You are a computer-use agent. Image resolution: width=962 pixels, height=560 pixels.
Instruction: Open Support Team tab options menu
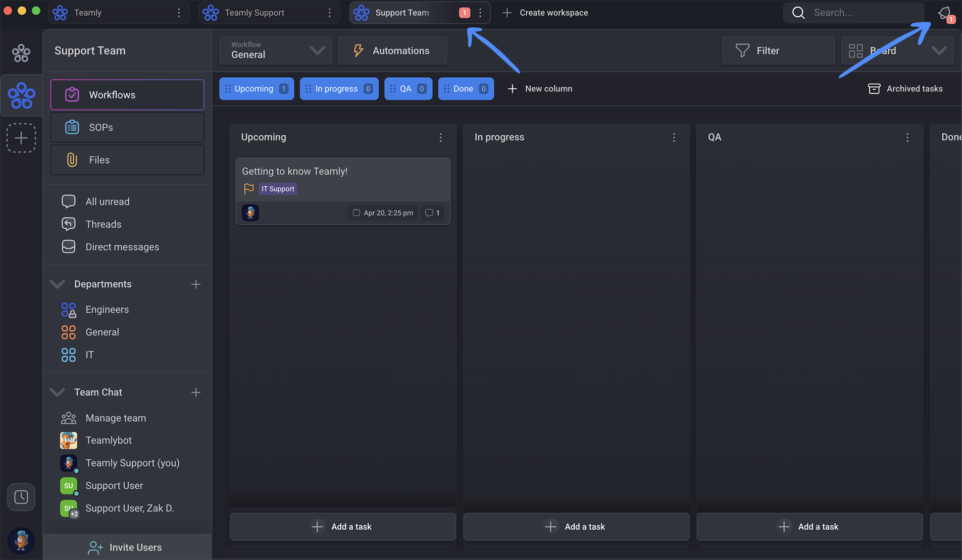click(x=480, y=13)
